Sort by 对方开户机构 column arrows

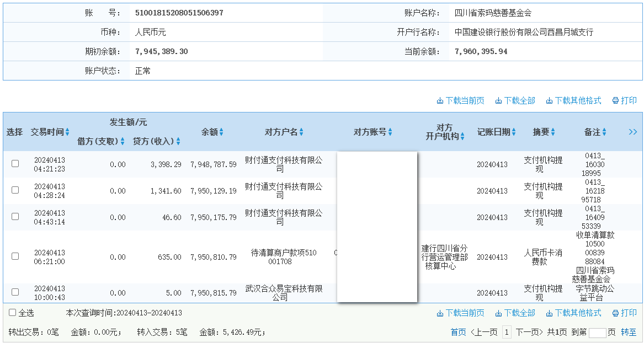462,137
